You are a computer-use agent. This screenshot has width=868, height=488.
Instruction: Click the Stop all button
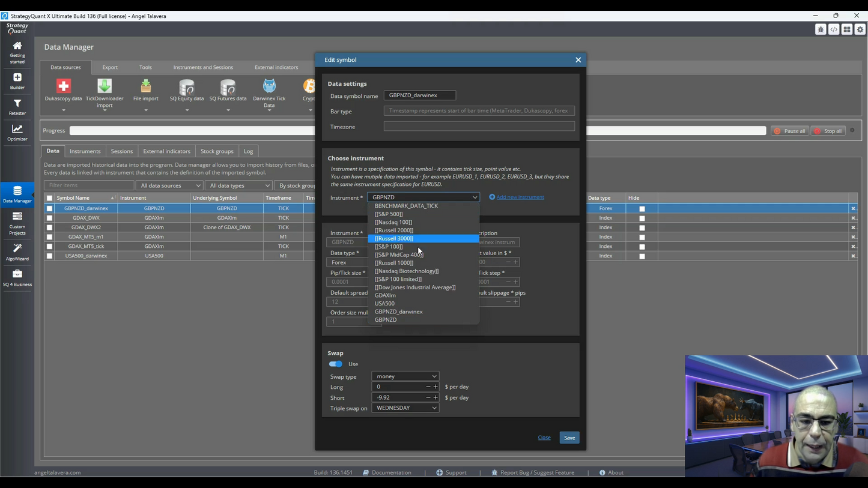pyautogui.click(x=828, y=131)
